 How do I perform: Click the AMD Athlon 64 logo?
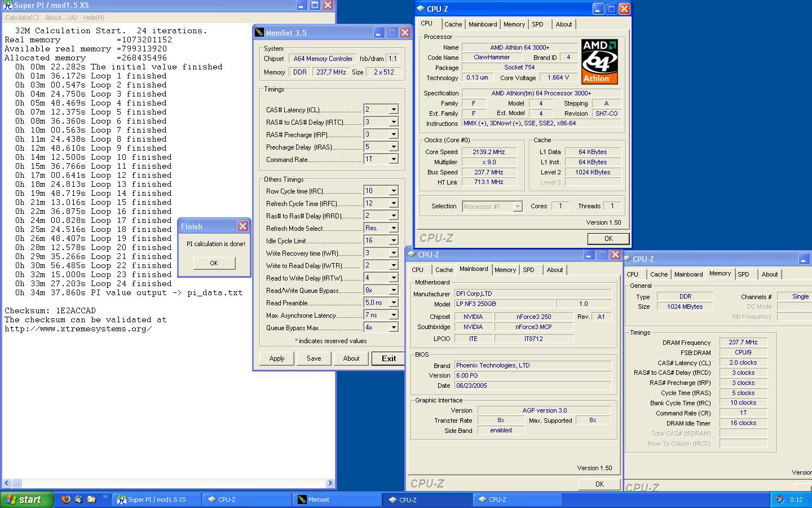coord(599,62)
